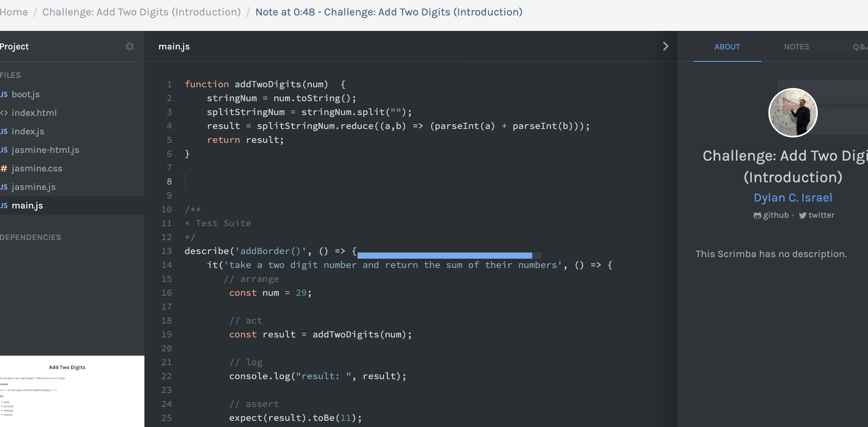Click the CSS hash icon beside jasmine.css
868x427 pixels.
pyautogui.click(x=4, y=168)
